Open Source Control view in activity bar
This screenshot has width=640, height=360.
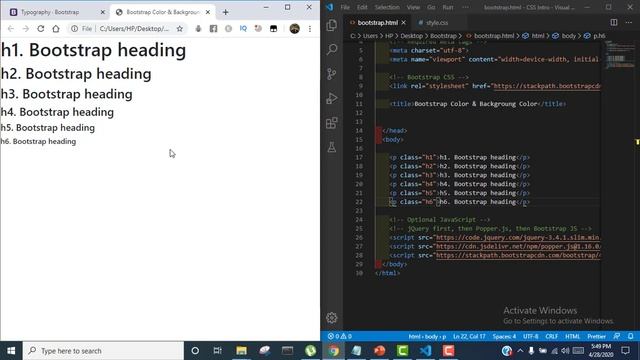coord(332,74)
